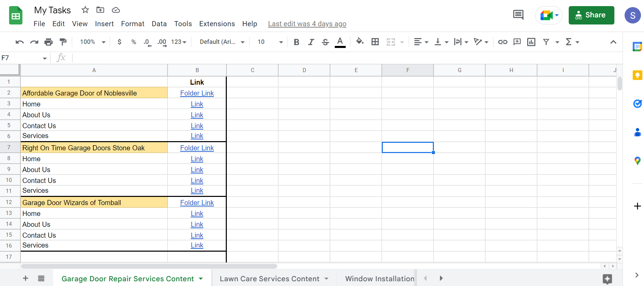Open the font size dropdown
Viewport: 644px width, 286px height.
270,42
